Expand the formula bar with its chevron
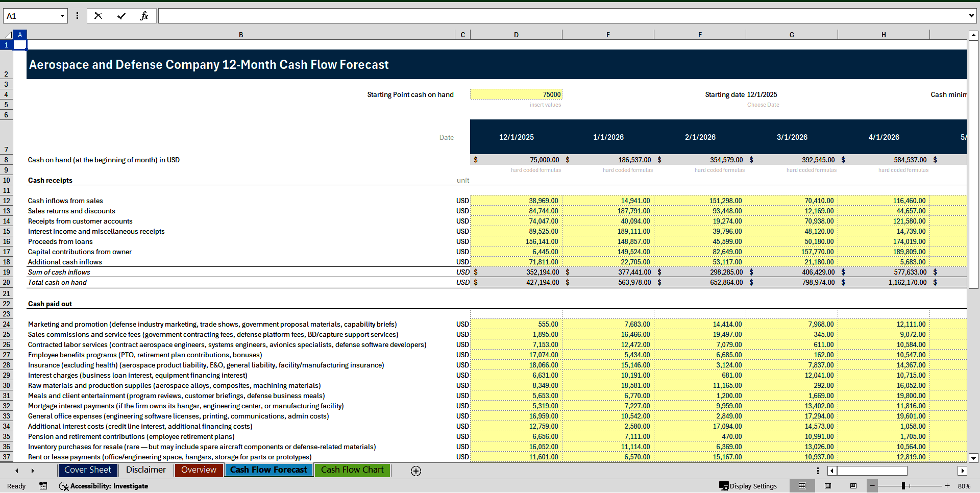 (x=971, y=15)
